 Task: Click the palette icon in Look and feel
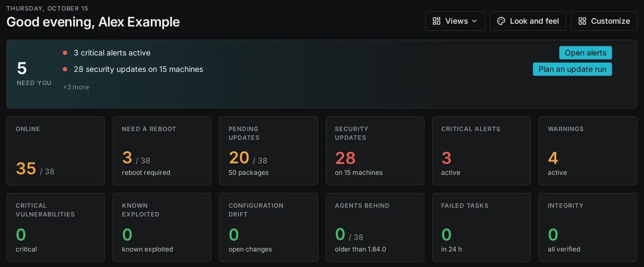[501, 21]
